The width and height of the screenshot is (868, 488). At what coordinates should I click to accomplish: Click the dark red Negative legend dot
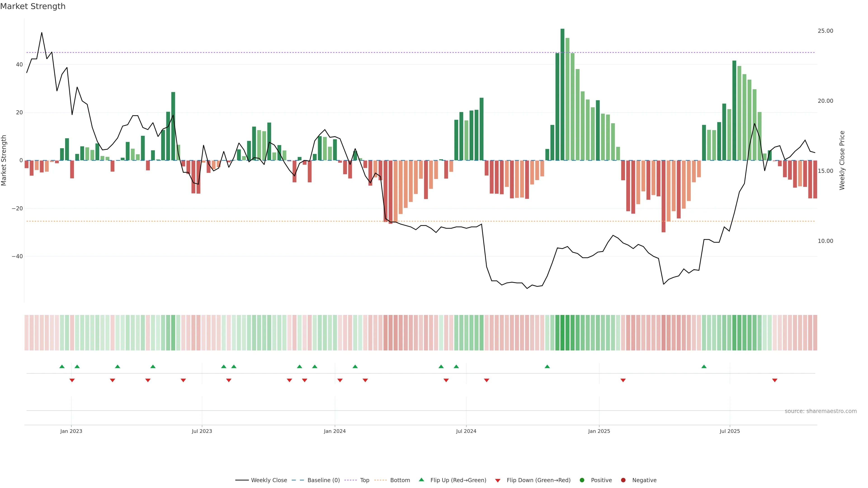623,480
